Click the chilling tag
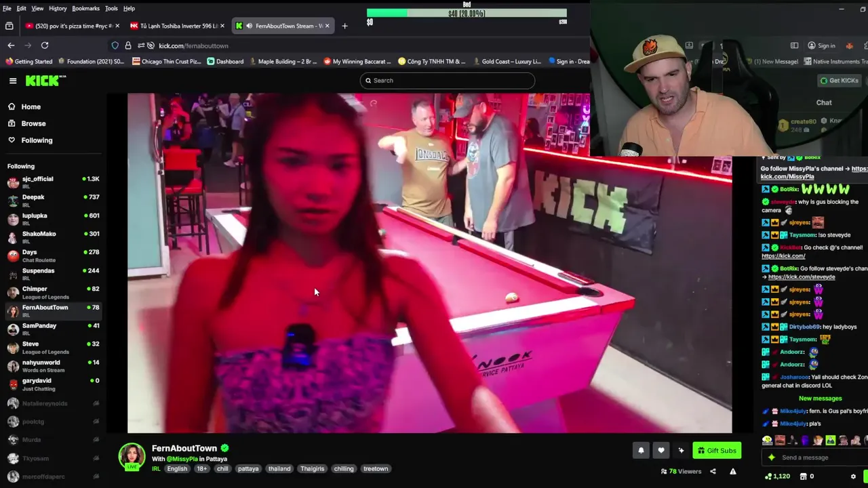The width and height of the screenshot is (868, 488). point(344,468)
